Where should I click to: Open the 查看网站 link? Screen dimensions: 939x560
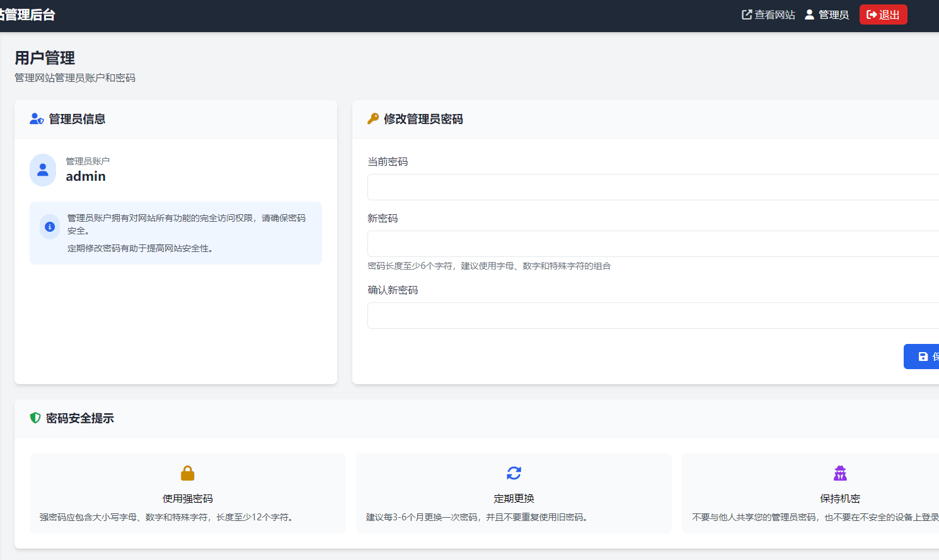point(768,14)
